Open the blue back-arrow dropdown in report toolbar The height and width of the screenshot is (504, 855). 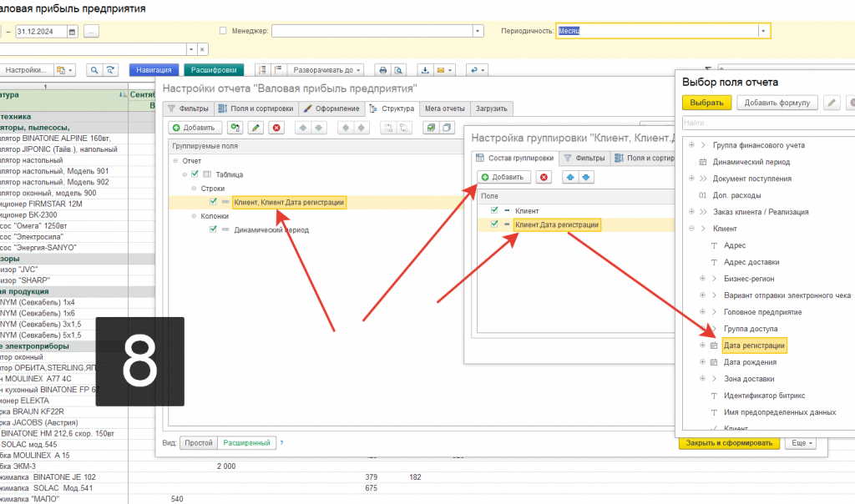(477, 70)
